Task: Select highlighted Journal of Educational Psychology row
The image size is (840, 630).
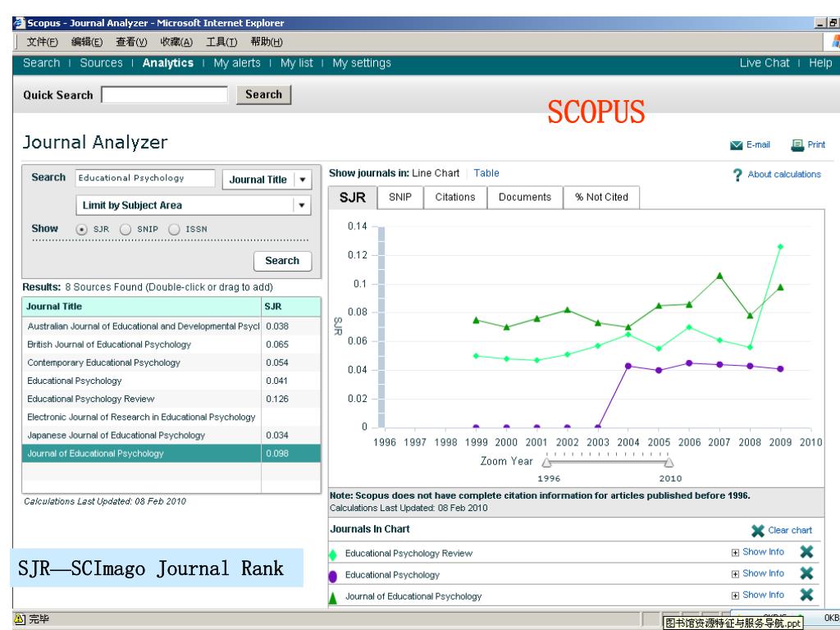Action: point(171,454)
